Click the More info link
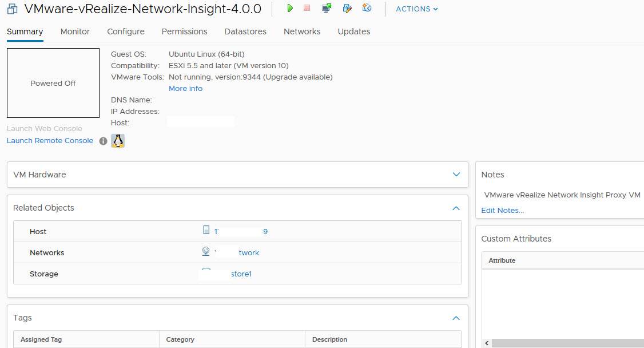This screenshot has height=348, width=644. [x=185, y=89]
